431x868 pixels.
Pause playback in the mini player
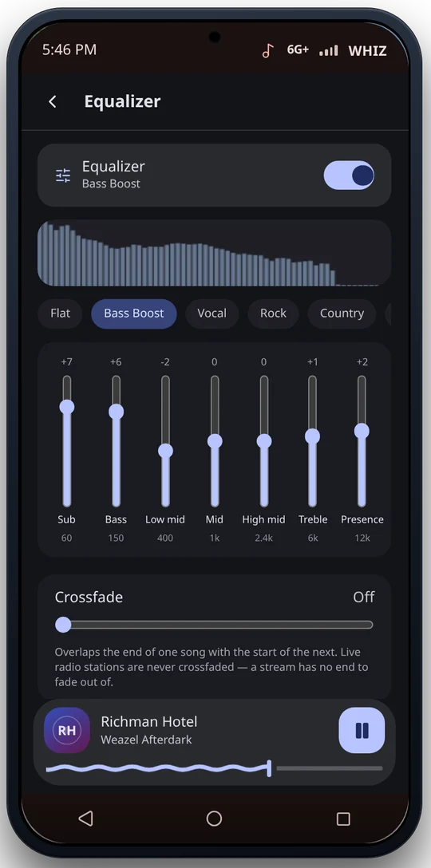tap(362, 730)
